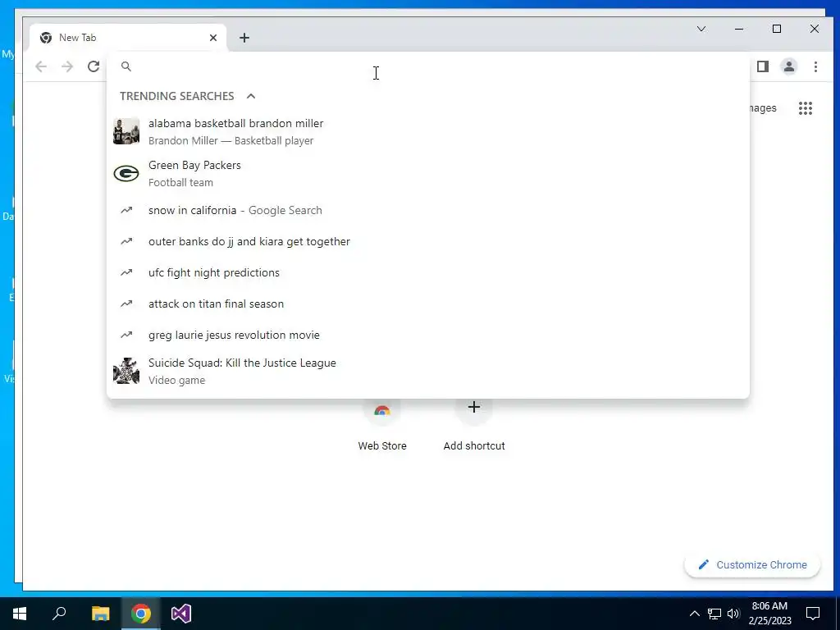Open the taskbar search icon
This screenshot has width=840, height=630.
[x=59, y=614]
